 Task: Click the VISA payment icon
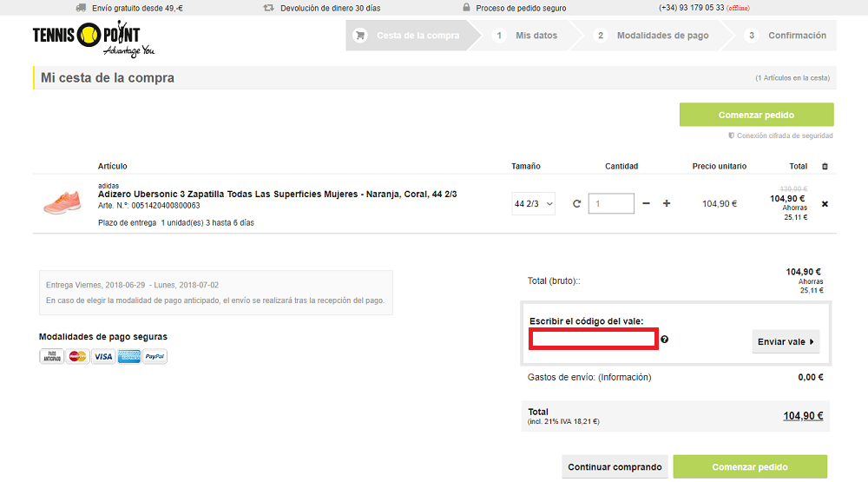point(103,356)
